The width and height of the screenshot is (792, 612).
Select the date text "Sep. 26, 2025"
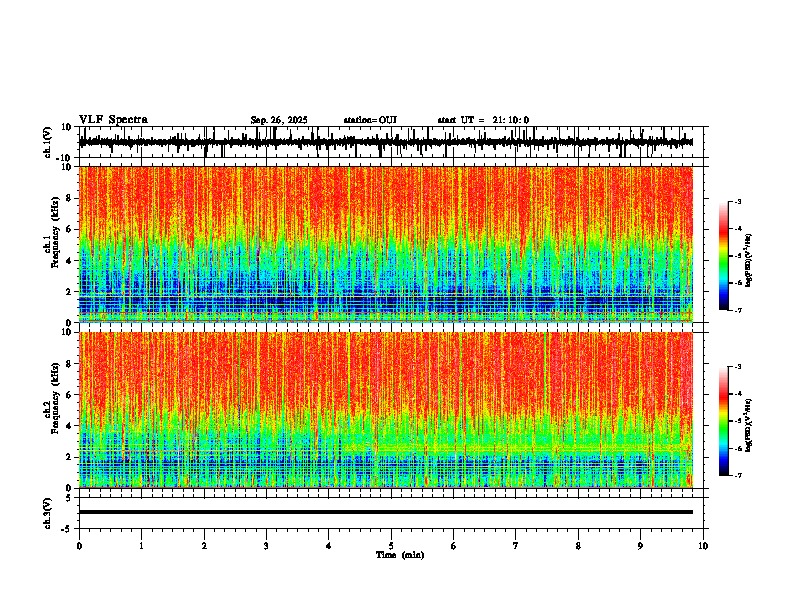279,120
